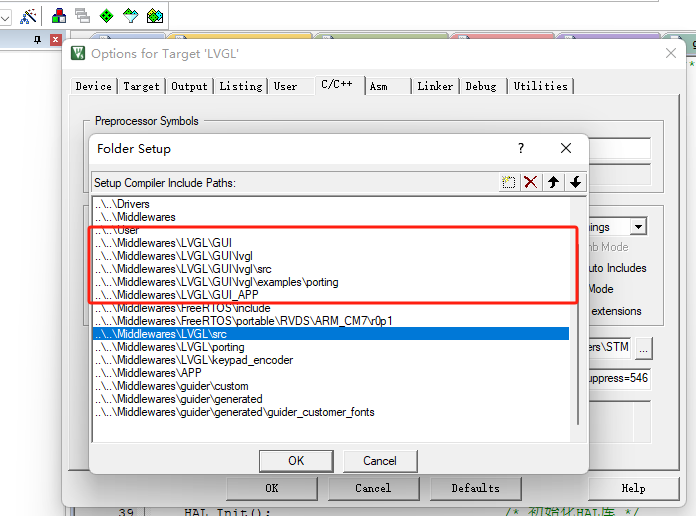Select path ..\..\Middlewares\LVGL\GUI
This screenshot has width=696, height=516.
(331, 243)
